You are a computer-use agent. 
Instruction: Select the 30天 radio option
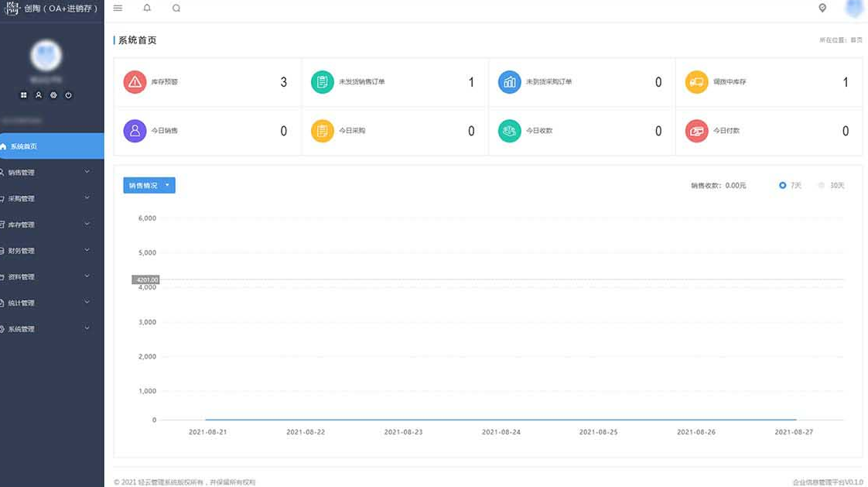(x=822, y=186)
